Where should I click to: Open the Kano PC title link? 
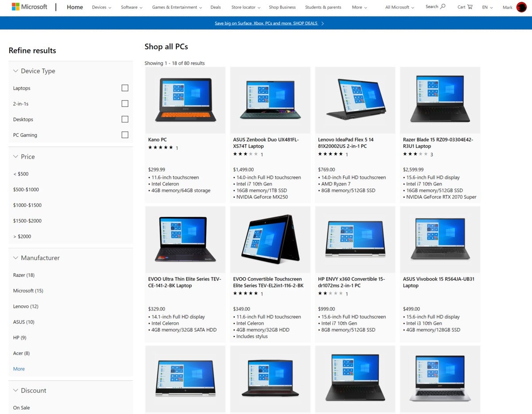(157, 140)
